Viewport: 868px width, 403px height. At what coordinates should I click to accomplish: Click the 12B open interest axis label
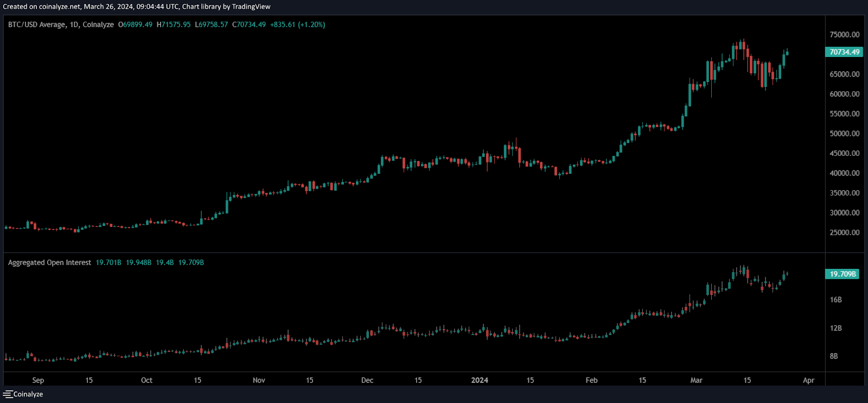click(835, 328)
